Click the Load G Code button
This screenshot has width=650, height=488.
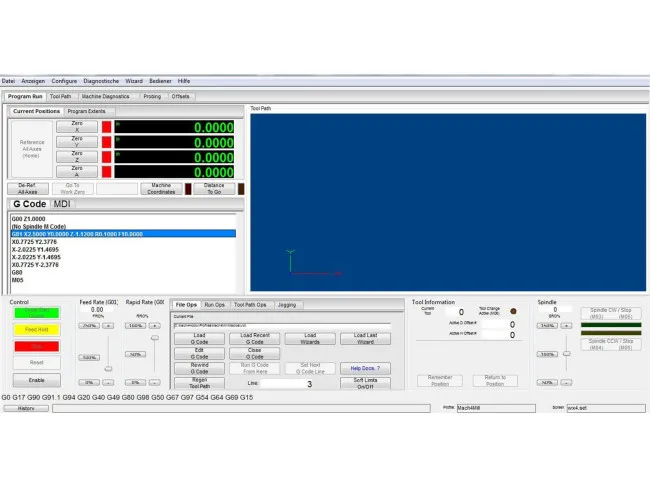[x=199, y=339]
